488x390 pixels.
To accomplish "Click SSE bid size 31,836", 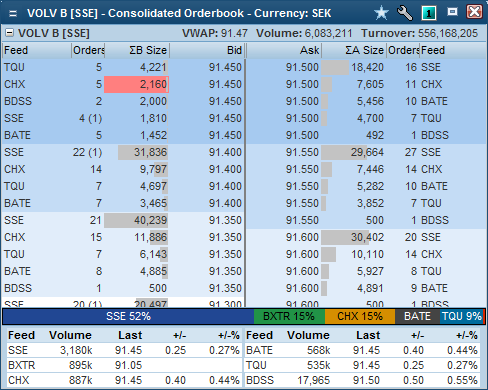I will (x=150, y=152).
